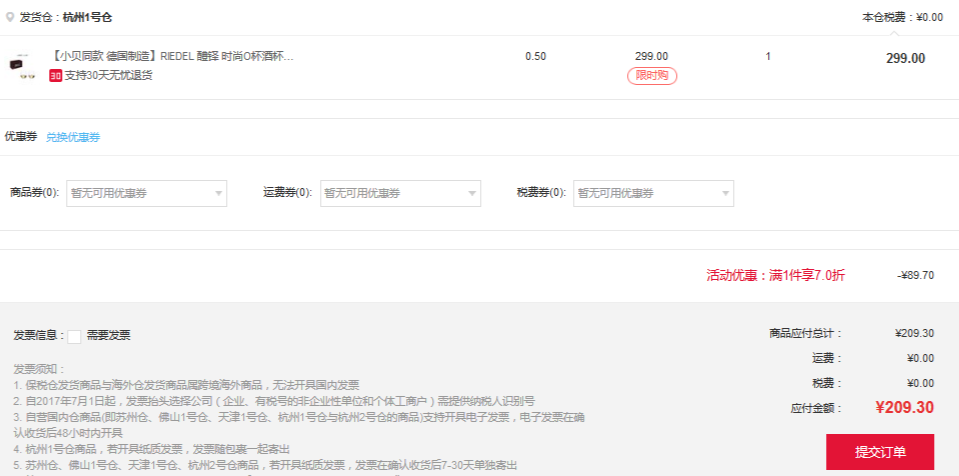Click the item quantity 1 in product row

tap(768, 56)
